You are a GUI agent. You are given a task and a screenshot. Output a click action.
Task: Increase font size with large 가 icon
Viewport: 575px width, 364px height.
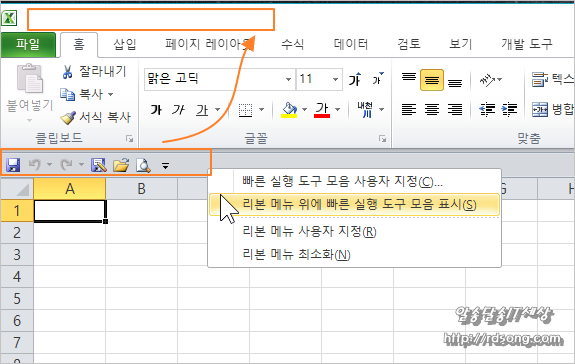(355, 79)
